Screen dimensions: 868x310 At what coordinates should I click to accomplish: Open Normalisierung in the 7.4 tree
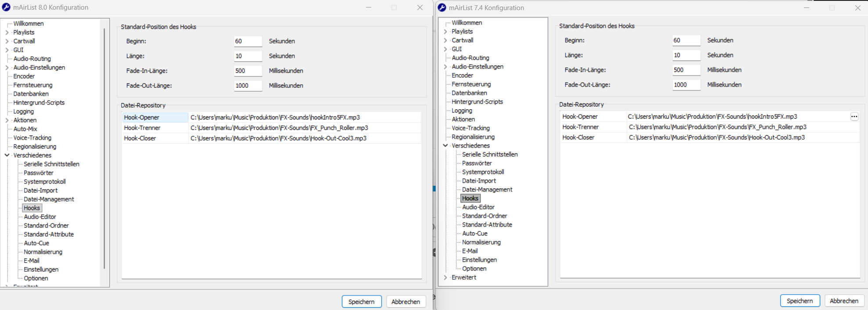point(481,242)
